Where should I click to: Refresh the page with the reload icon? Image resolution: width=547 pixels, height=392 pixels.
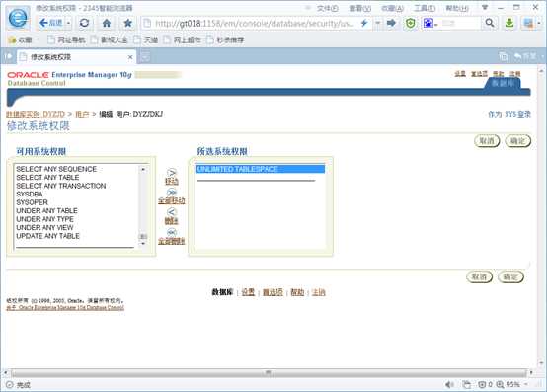pyautogui.click(x=85, y=23)
